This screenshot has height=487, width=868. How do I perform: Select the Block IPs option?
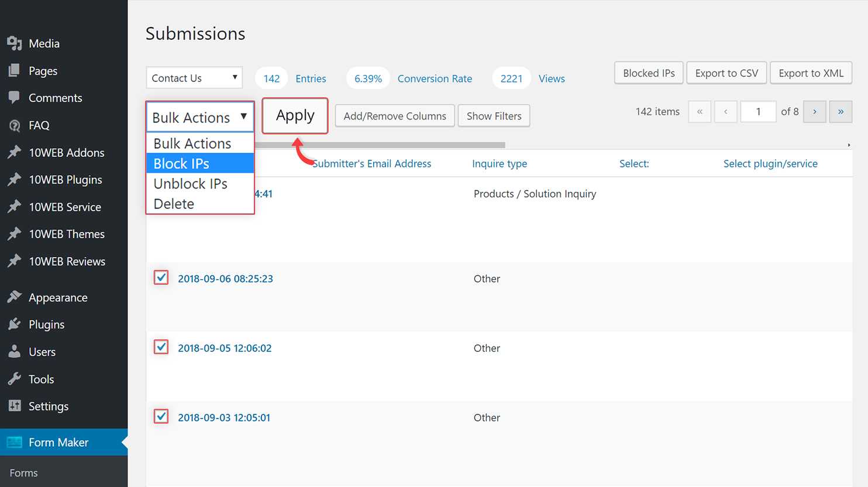click(x=200, y=163)
